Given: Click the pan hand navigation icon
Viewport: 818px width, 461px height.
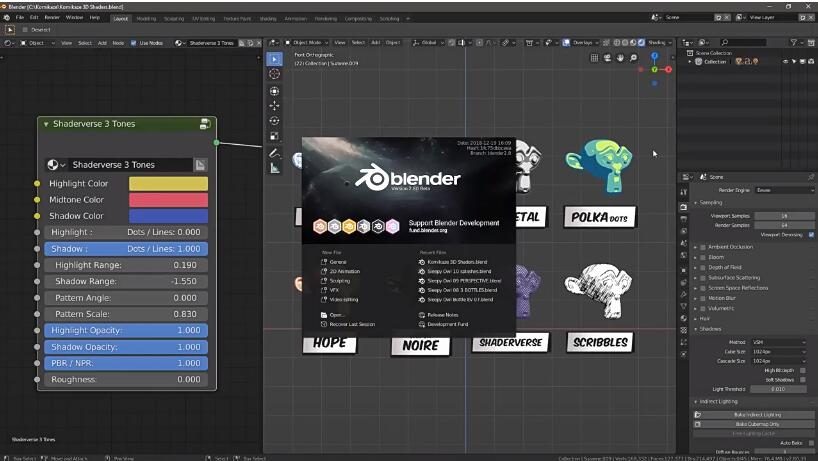Looking at the screenshot, I should [x=620, y=58].
